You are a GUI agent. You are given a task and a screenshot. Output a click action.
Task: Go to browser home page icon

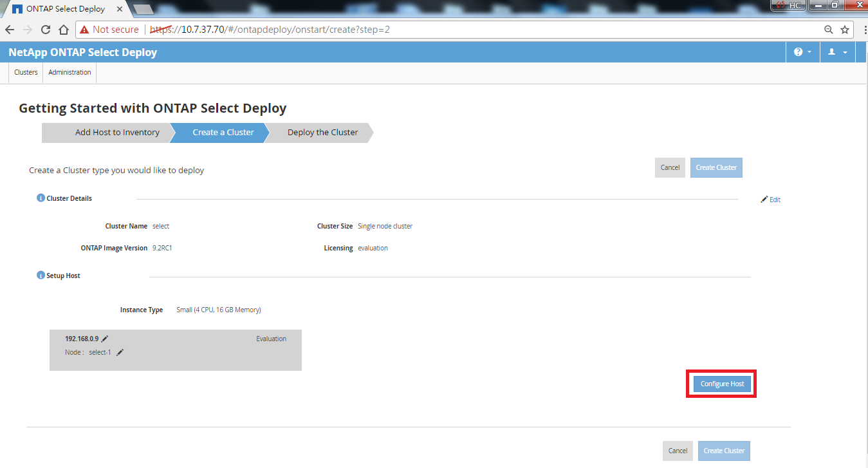tap(64, 30)
